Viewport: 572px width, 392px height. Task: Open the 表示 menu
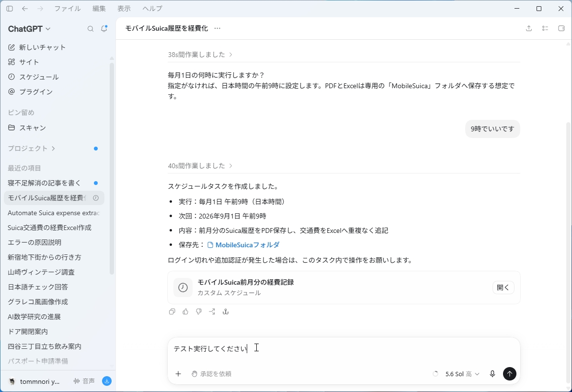[x=124, y=9]
